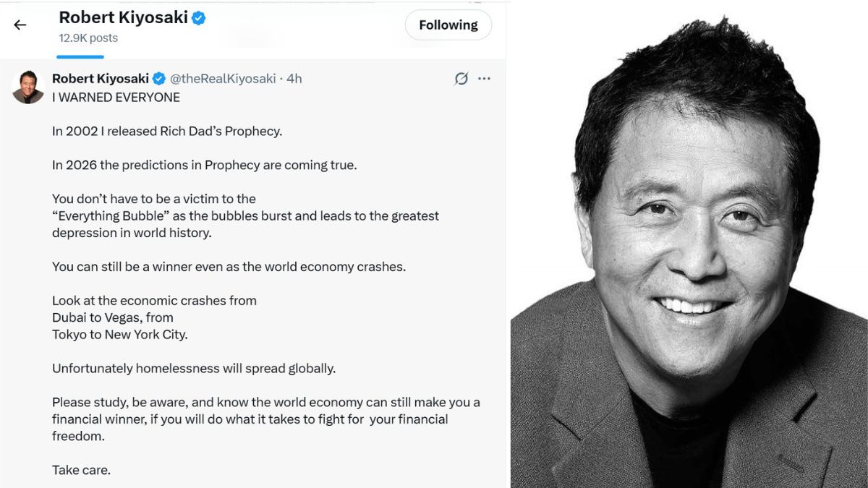Screen dimensions: 868x488
Task: Click the @theRealKiyosaki handle
Action: pyautogui.click(x=223, y=78)
